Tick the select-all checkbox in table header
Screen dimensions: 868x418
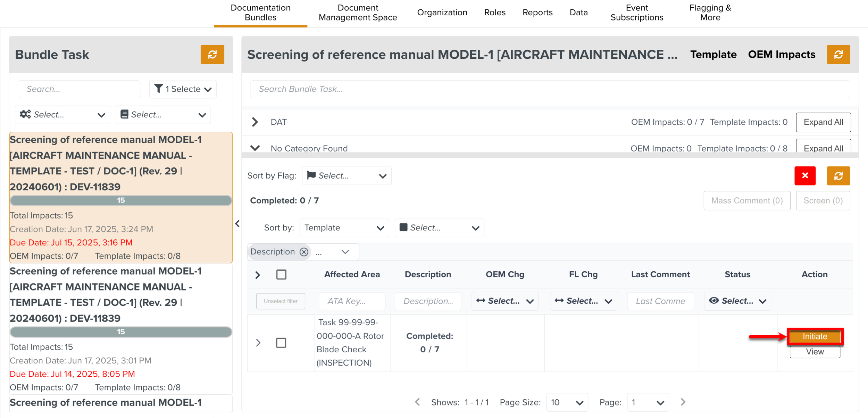click(x=281, y=274)
